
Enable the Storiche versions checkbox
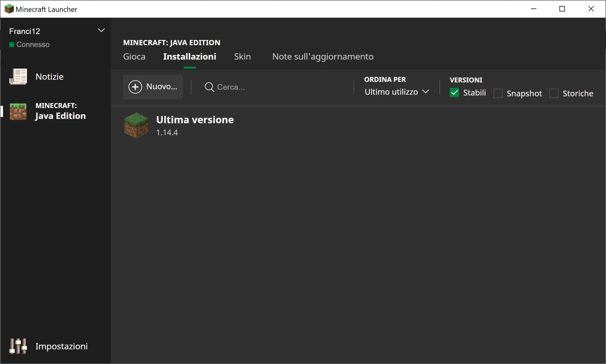coord(554,93)
